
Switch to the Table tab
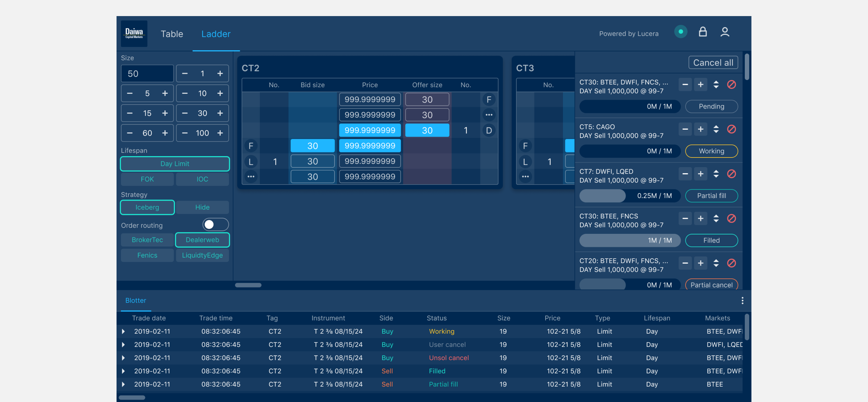(171, 34)
